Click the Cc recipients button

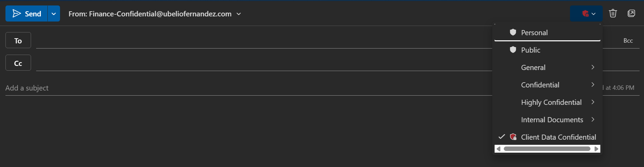click(x=18, y=63)
